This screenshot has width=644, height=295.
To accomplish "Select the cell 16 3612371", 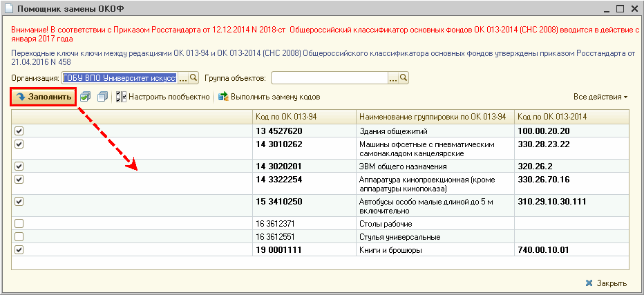I will [304, 224].
